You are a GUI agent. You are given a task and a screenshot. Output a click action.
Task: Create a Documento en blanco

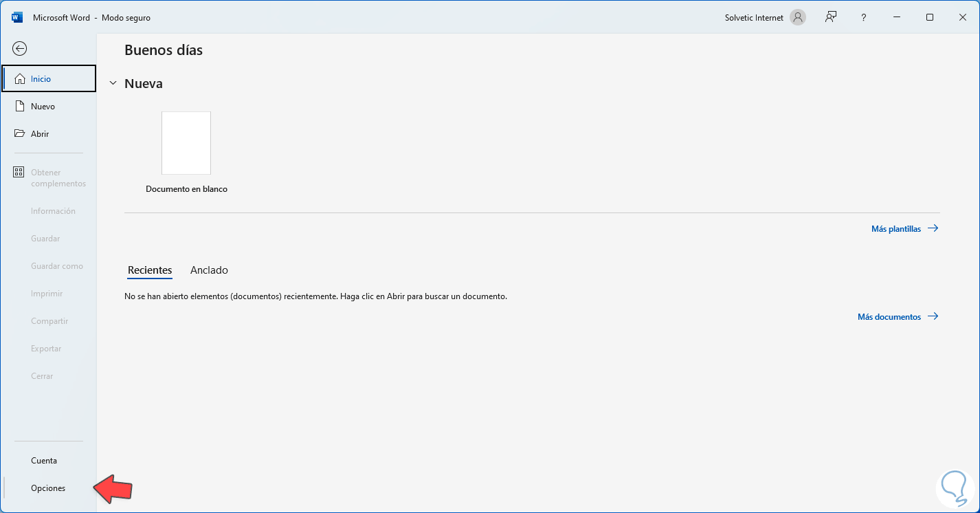click(186, 142)
